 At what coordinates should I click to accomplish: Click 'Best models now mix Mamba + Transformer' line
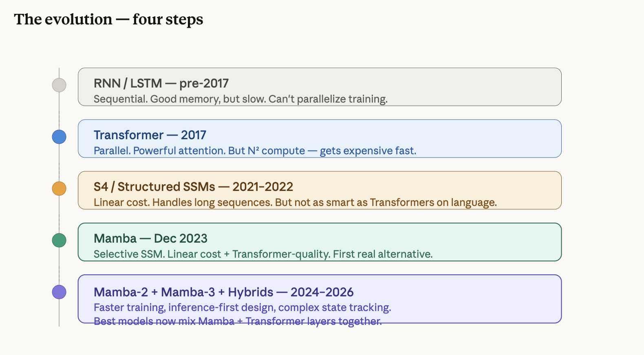pyautogui.click(x=238, y=321)
